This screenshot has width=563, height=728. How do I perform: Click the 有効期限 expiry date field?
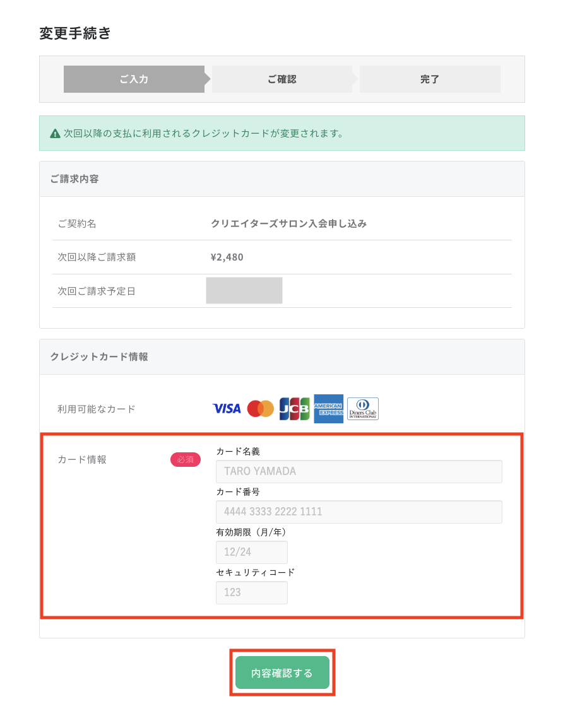251,552
